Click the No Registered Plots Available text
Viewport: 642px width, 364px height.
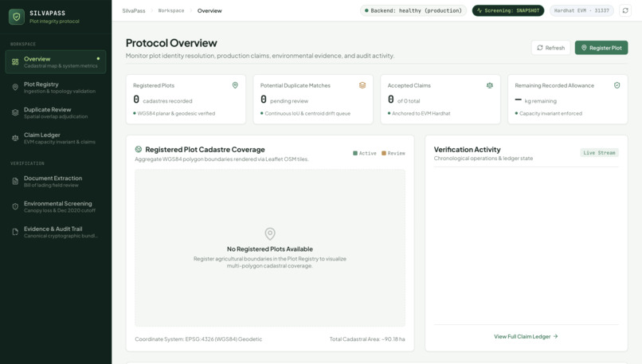[x=270, y=249]
